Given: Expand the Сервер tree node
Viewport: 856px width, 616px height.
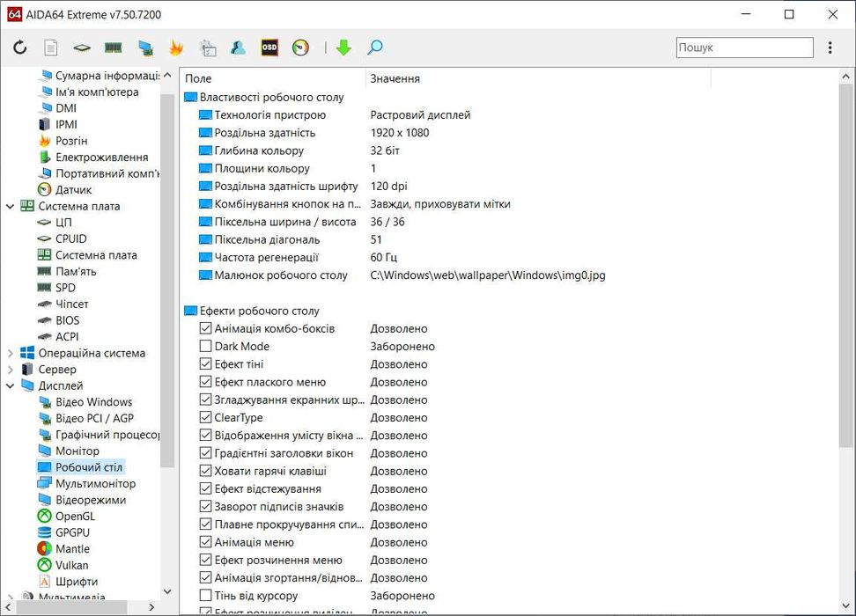Looking at the screenshot, I should click(x=10, y=370).
